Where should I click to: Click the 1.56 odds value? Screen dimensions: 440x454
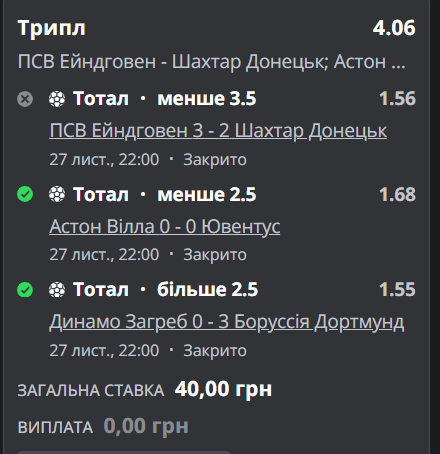click(397, 99)
